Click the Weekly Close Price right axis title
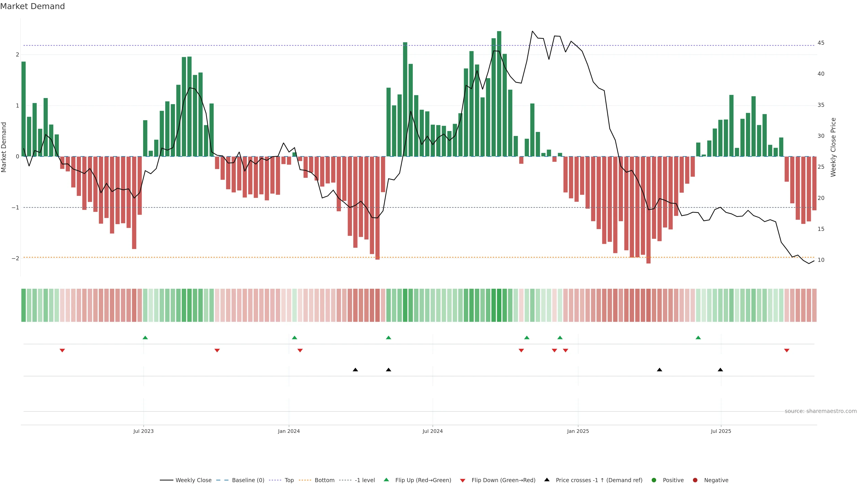 (833, 147)
